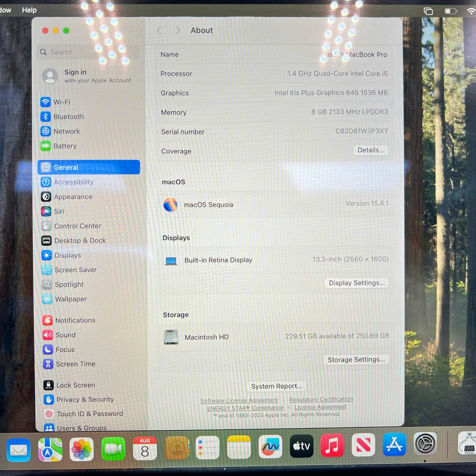The image size is (476, 476).
Task: Sign in with your Apple Account
Action: pyautogui.click(x=87, y=76)
